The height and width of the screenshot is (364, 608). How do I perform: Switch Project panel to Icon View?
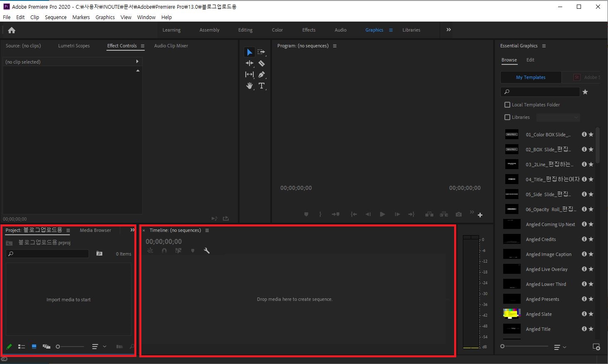pyautogui.click(x=34, y=347)
